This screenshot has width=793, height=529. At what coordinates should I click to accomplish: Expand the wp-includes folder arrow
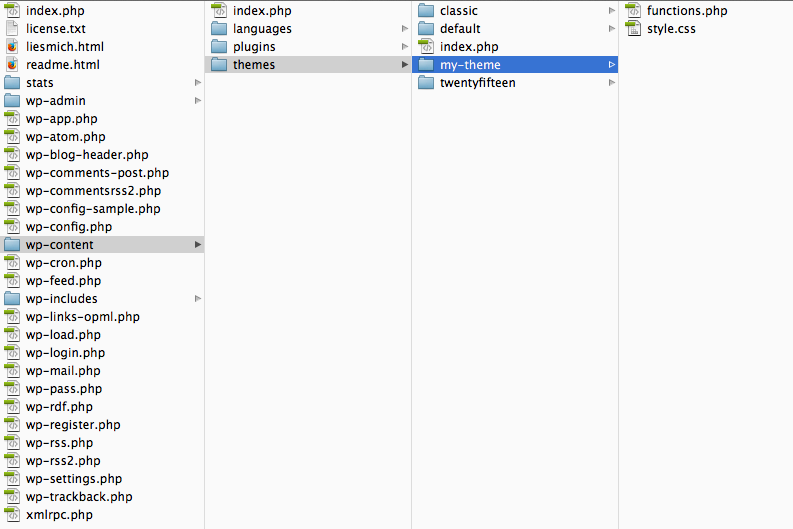click(198, 298)
